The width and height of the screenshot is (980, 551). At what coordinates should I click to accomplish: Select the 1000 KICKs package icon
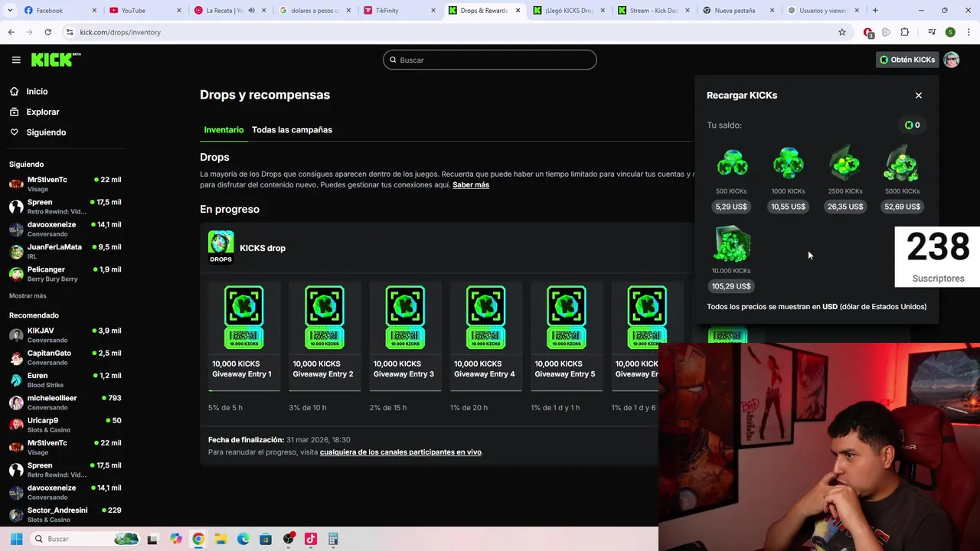pos(789,164)
